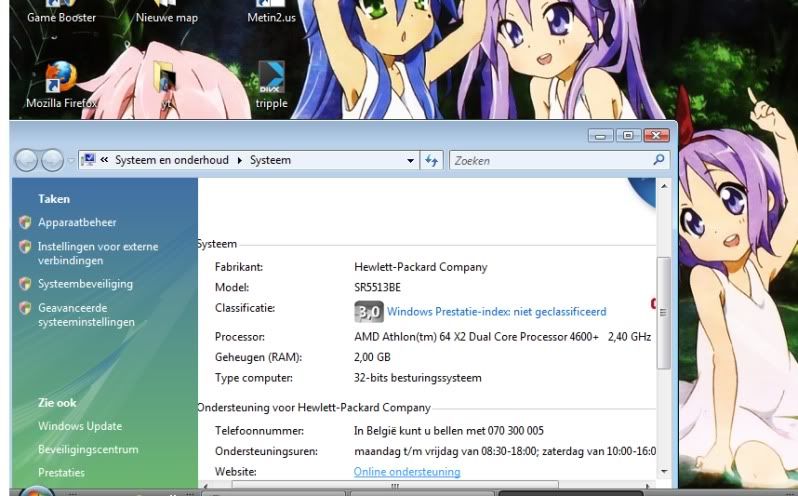Click the vertical scrollbar thumb
798x496 pixels.
663,312
